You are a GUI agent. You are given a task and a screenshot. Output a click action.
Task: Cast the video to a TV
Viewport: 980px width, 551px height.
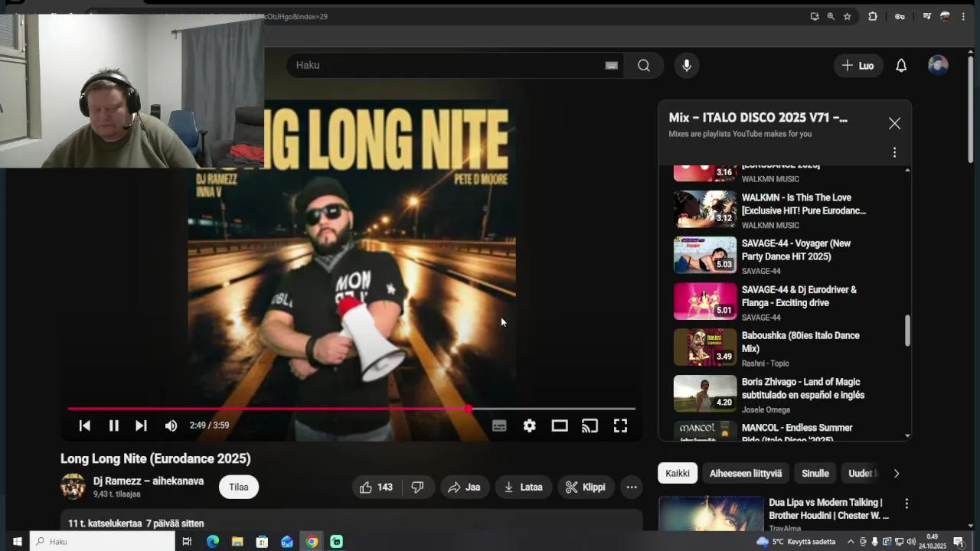(x=590, y=425)
